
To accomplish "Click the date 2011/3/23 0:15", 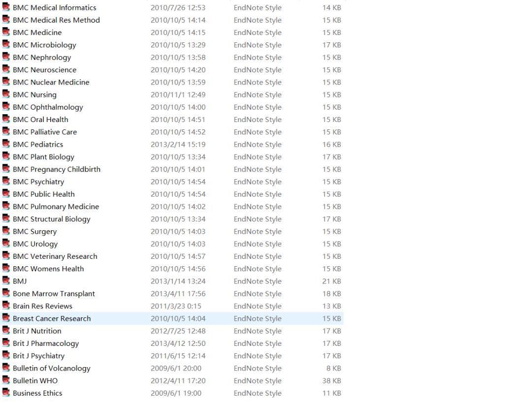I will (x=176, y=306).
